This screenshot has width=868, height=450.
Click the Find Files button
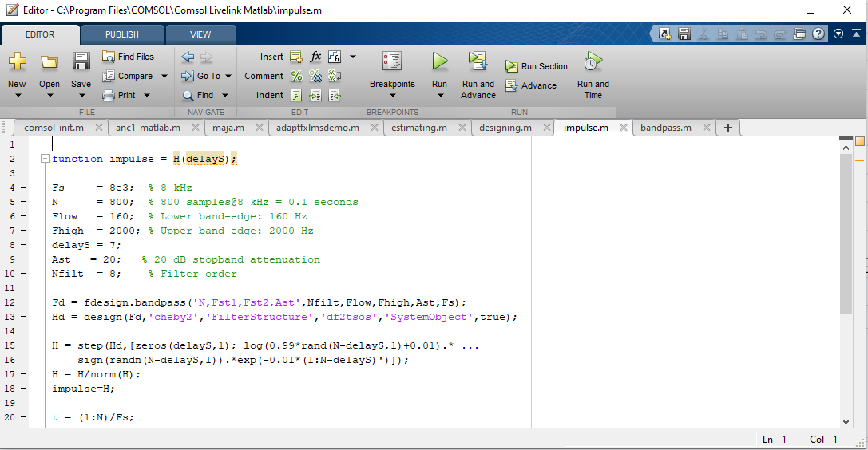click(136, 57)
